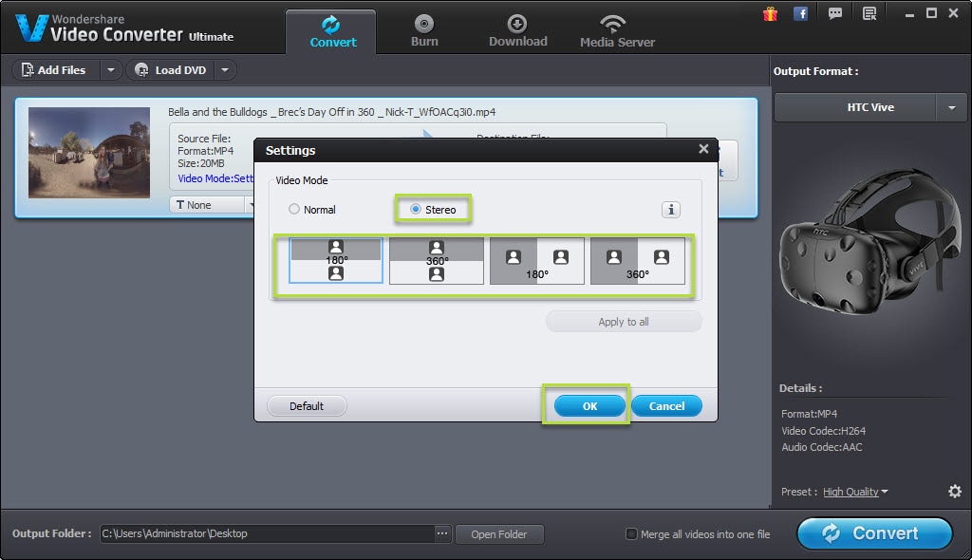Expand the Add Files dropdown arrow
Screen dimensions: 972x560
pos(110,70)
